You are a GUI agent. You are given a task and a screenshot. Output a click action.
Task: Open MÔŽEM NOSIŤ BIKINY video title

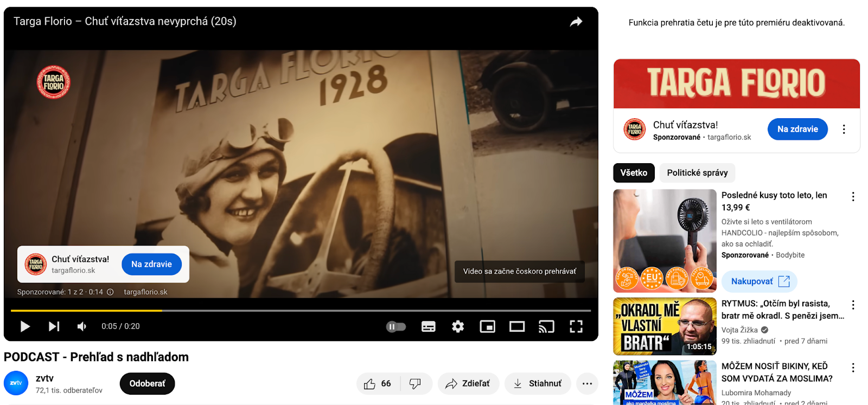click(777, 372)
